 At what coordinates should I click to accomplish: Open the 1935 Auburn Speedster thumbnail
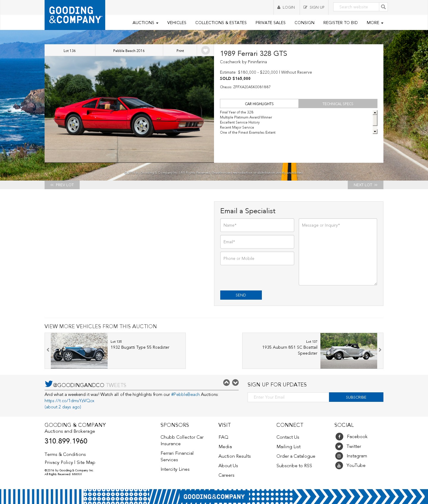tap(349, 351)
